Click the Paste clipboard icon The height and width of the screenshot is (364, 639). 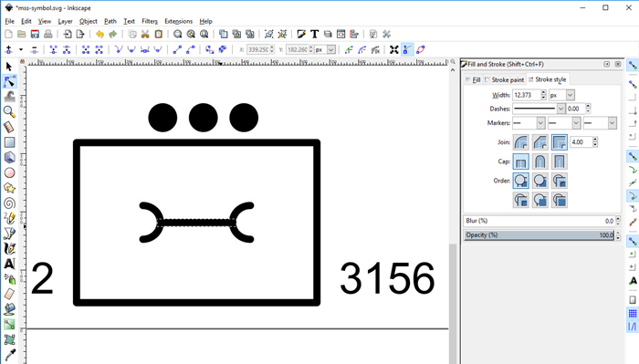point(159,34)
